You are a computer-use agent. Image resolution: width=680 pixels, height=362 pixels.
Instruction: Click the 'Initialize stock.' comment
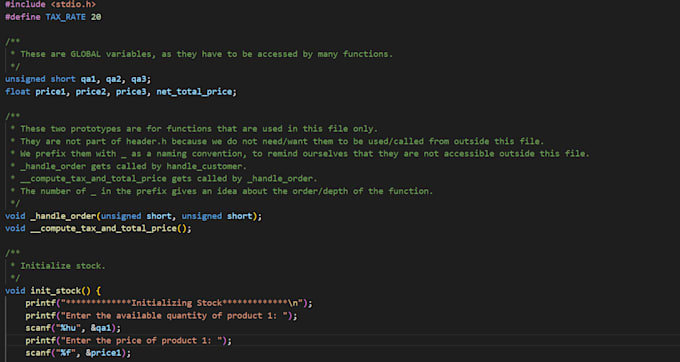63,266
